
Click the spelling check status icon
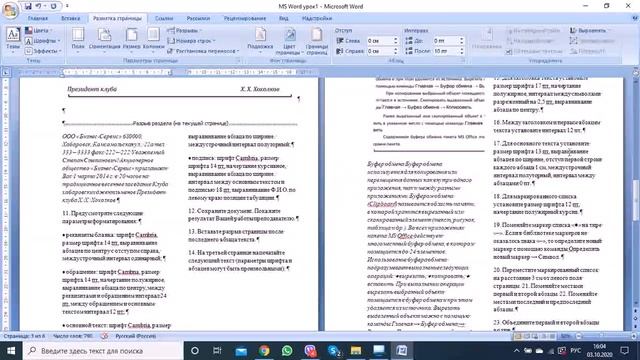104,336
